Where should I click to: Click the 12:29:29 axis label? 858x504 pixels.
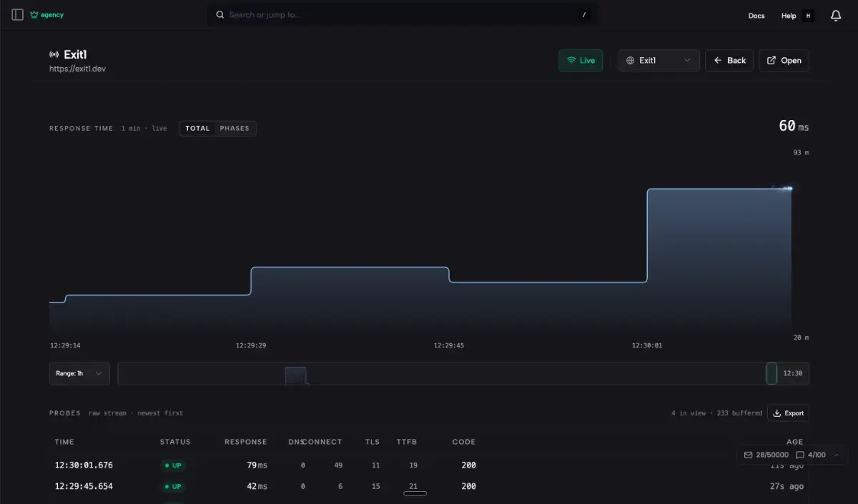click(x=251, y=345)
